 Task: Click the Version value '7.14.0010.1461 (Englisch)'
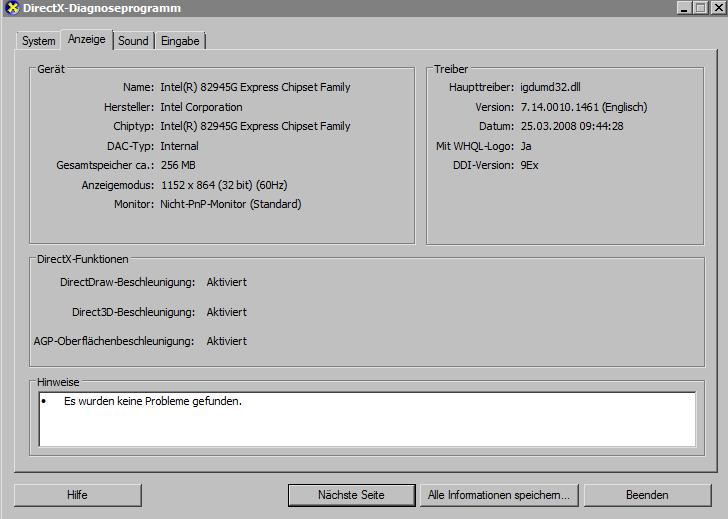click(584, 107)
